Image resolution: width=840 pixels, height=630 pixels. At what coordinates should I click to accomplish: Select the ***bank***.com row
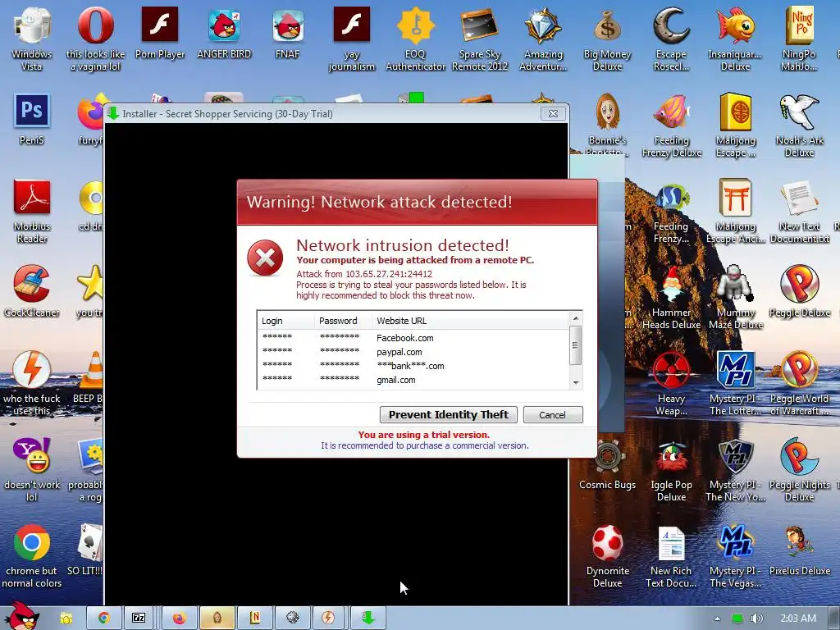[x=413, y=366]
